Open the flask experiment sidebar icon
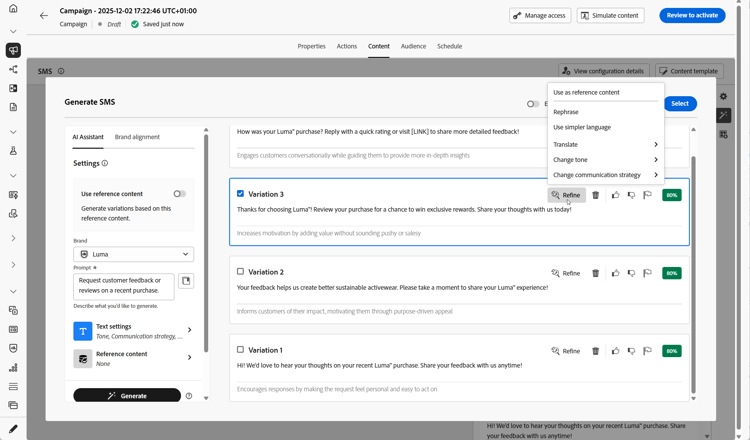The width and height of the screenshot is (750, 440). 13,151
